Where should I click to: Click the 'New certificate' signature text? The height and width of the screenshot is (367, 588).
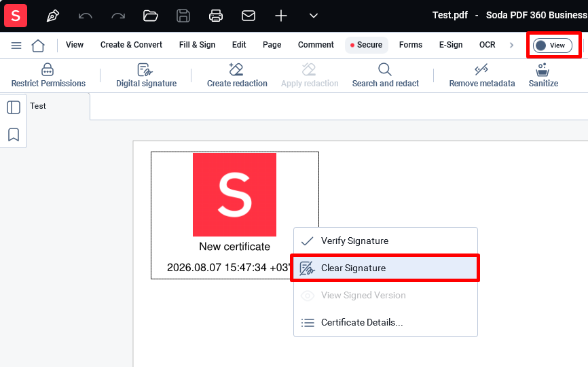coord(234,247)
